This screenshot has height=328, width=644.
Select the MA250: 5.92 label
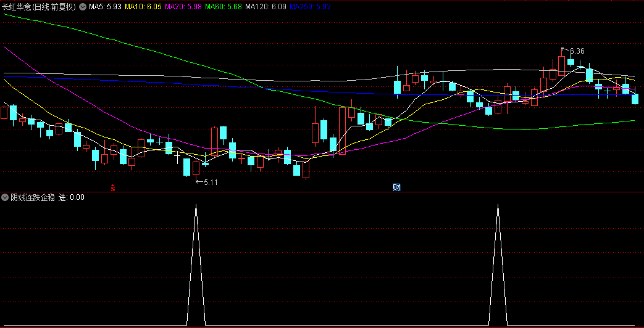pos(310,7)
